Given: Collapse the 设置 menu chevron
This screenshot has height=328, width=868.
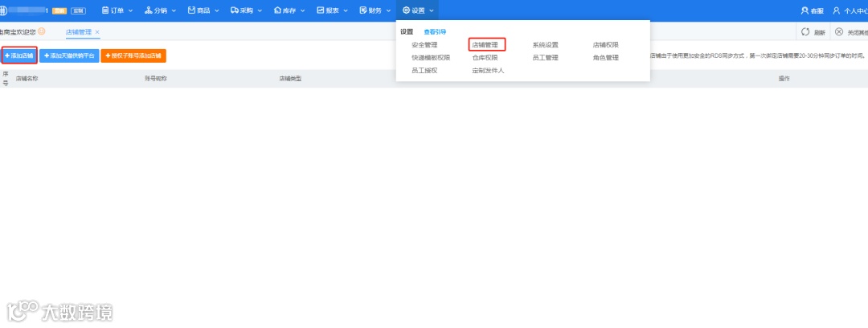Looking at the screenshot, I should pos(432,10).
